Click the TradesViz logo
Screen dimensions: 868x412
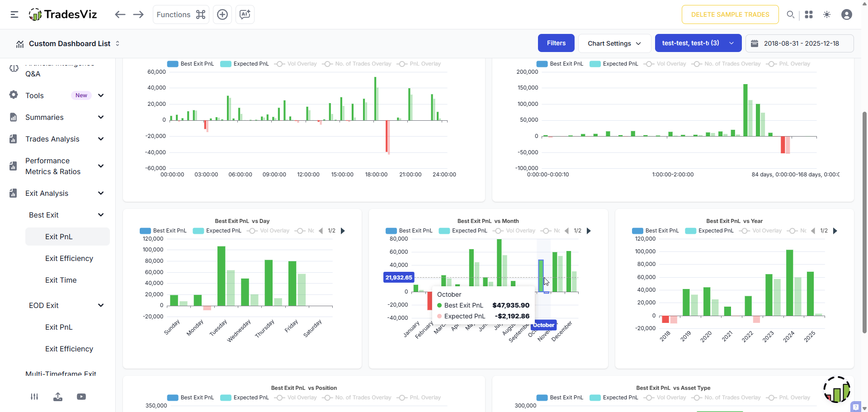pos(63,14)
